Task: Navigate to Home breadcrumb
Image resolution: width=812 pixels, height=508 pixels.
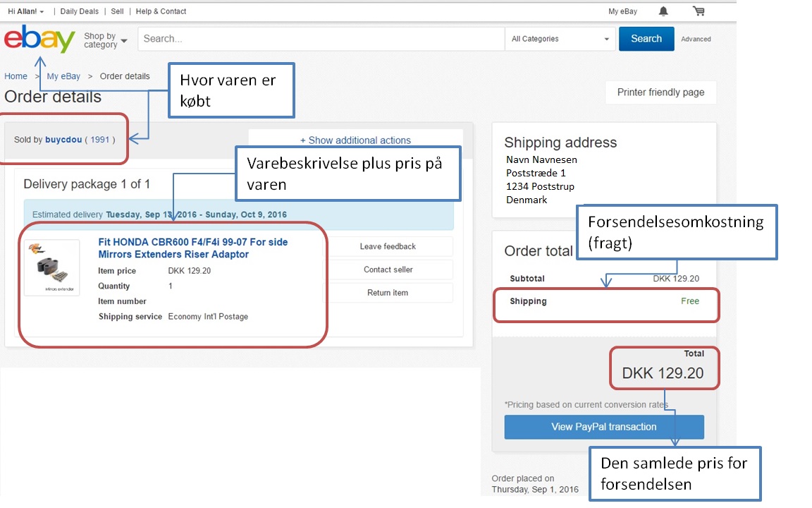Action: pyautogui.click(x=16, y=76)
